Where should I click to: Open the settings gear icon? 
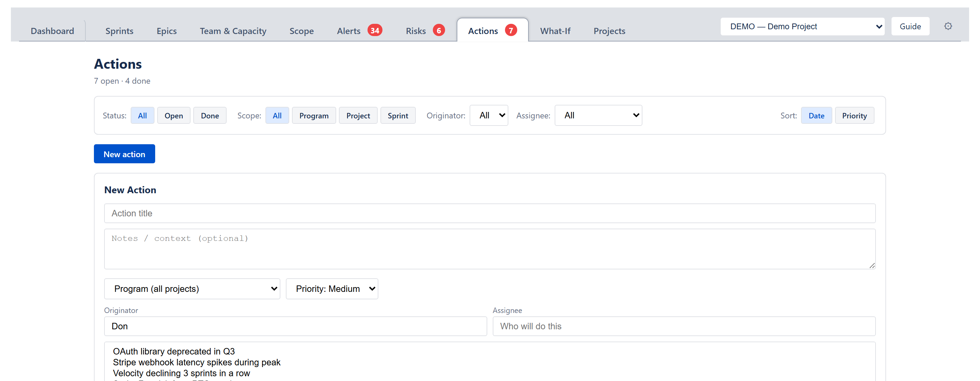[x=948, y=26]
